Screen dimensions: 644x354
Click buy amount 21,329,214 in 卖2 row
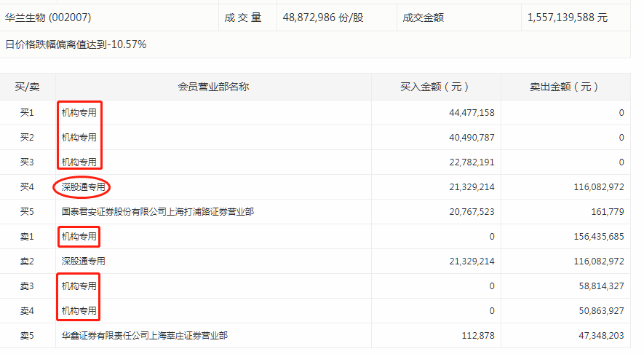pos(472,261)
